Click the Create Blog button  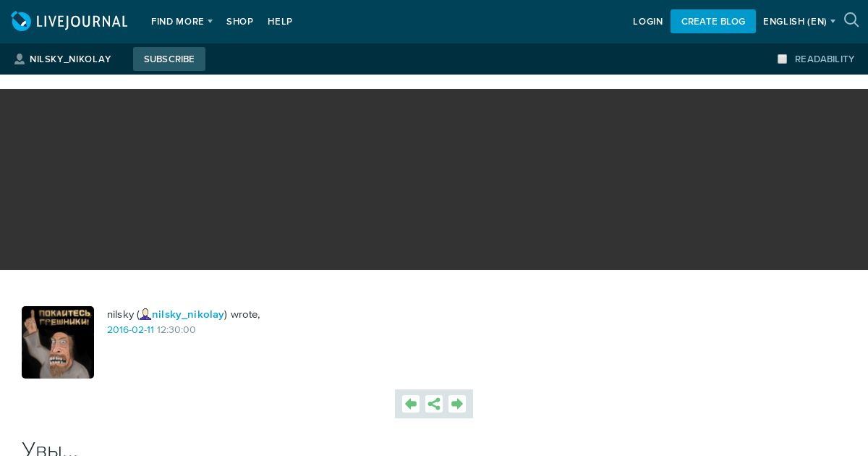pyautogui.click(x=713, y=22)
